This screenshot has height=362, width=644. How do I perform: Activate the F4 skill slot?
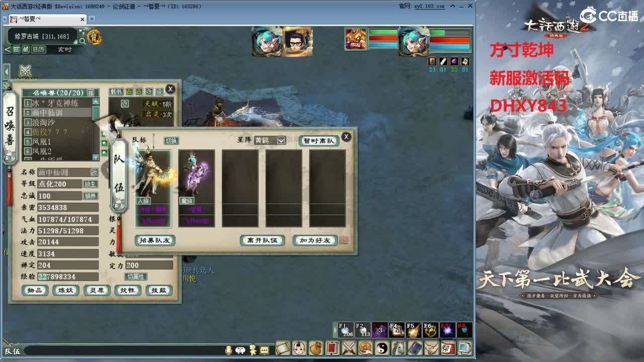click(x=397, y=330)
